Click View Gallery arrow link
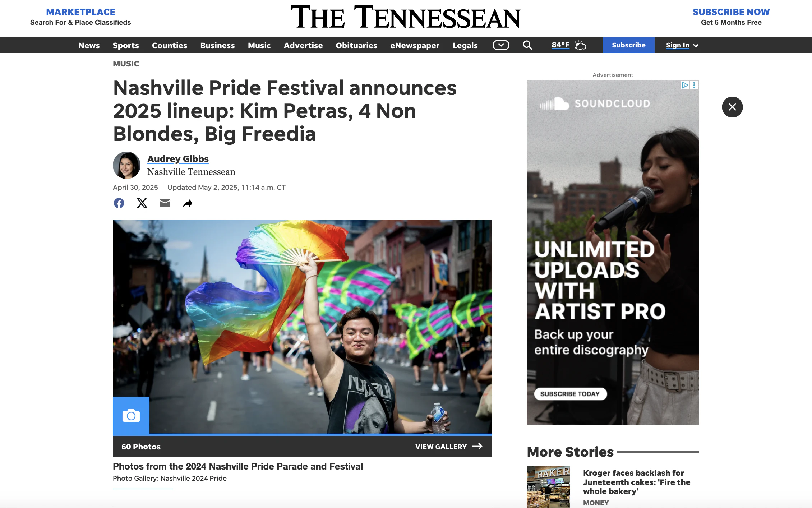812x508 pixels. 449,447
